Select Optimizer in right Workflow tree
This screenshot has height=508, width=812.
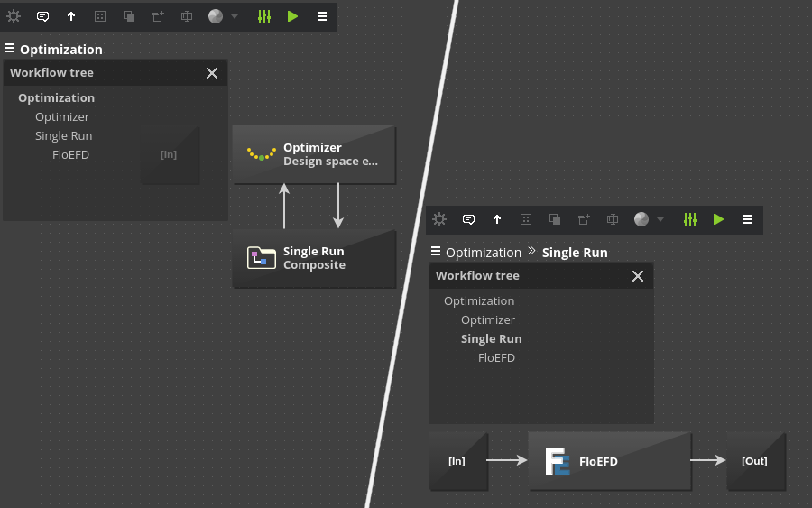(488, 320)
